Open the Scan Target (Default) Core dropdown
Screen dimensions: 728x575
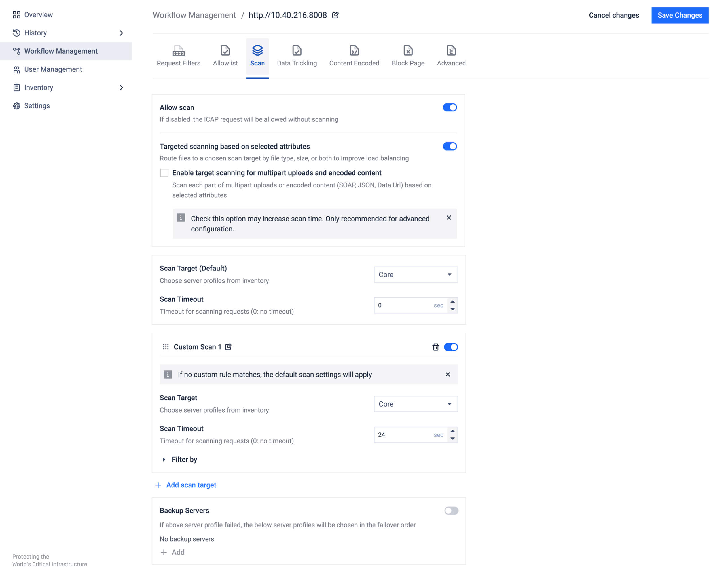(x=416, y=275)
